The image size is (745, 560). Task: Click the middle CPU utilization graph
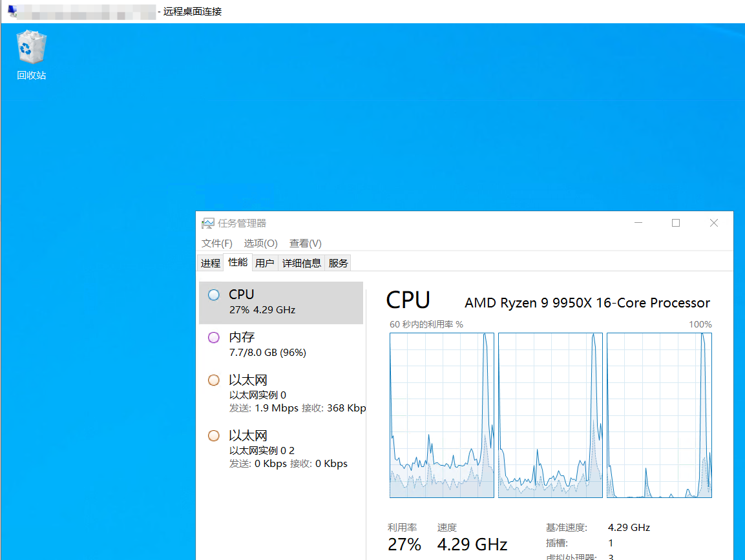tap(551, 415)
